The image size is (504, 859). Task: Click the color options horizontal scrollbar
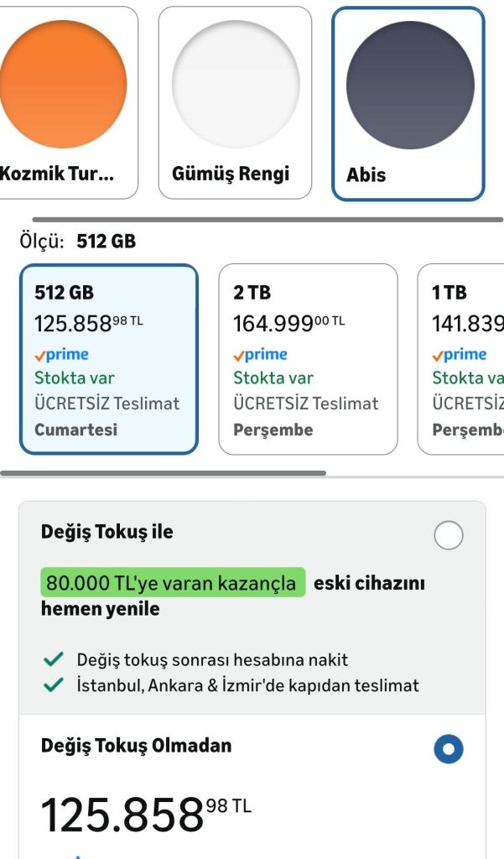tap(268, 220)
